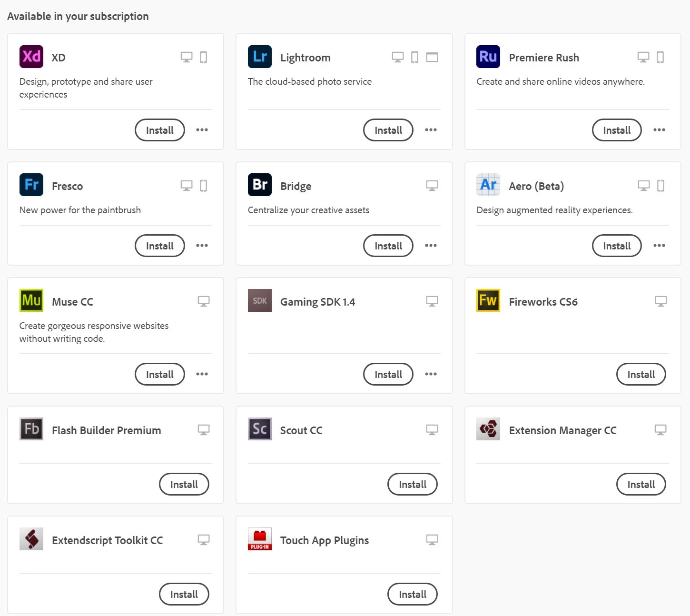
Task: Install Flash Builder Premium
Action: 184,484
